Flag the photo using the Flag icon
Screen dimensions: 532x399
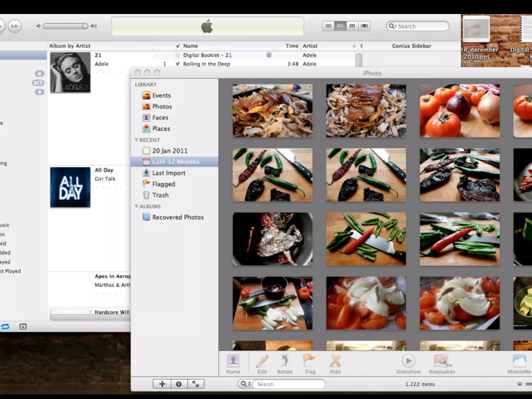pos(310,361)
